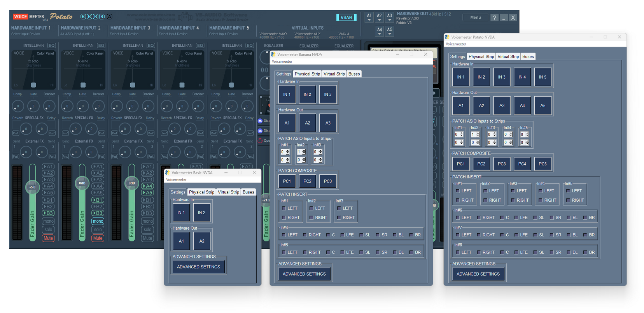Check In#1 LEFT in Banana Patch Insert
The image size is (644, 313).
[x=284, y=208]
